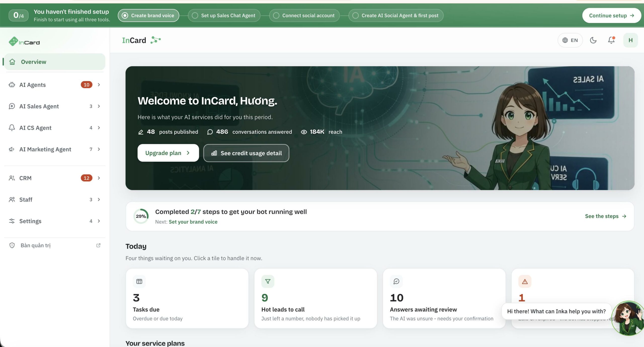Open the Tasks due tile

[187, 298]
